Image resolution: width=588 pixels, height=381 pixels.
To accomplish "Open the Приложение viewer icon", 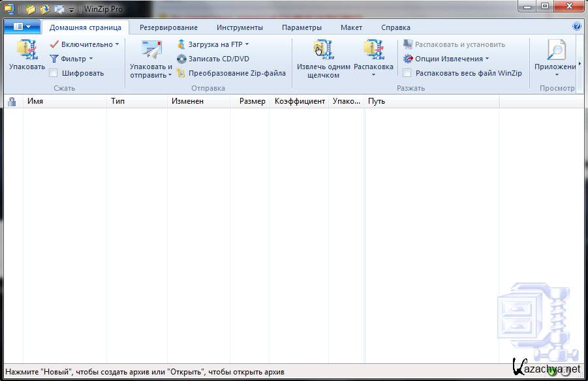I will click(x=555, y=50).
